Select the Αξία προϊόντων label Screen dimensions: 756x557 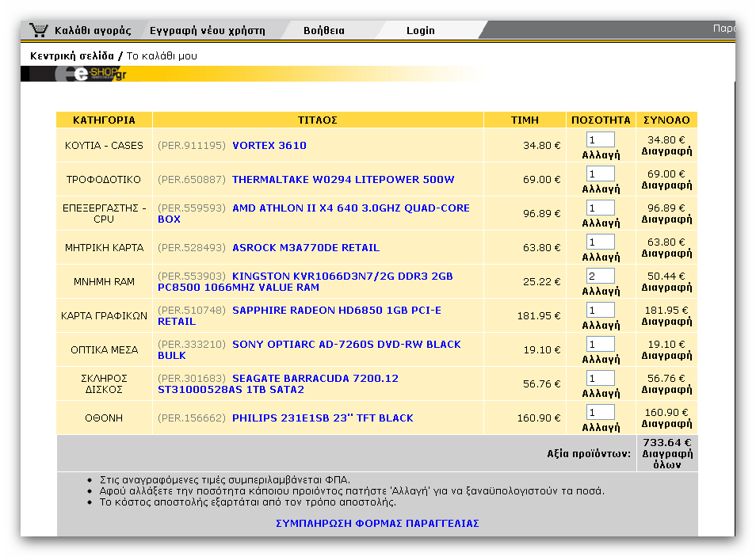(x=589, y=453)
